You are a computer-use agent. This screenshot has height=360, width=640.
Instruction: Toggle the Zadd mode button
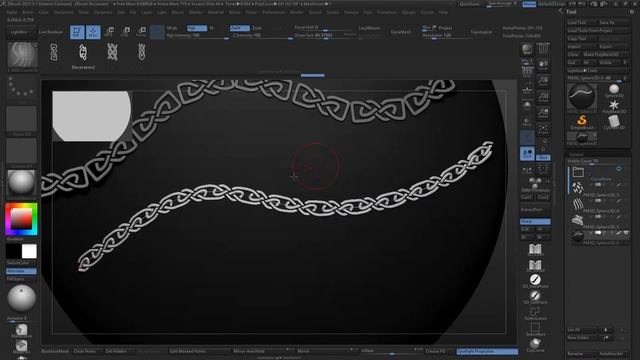tap(239, 28)
